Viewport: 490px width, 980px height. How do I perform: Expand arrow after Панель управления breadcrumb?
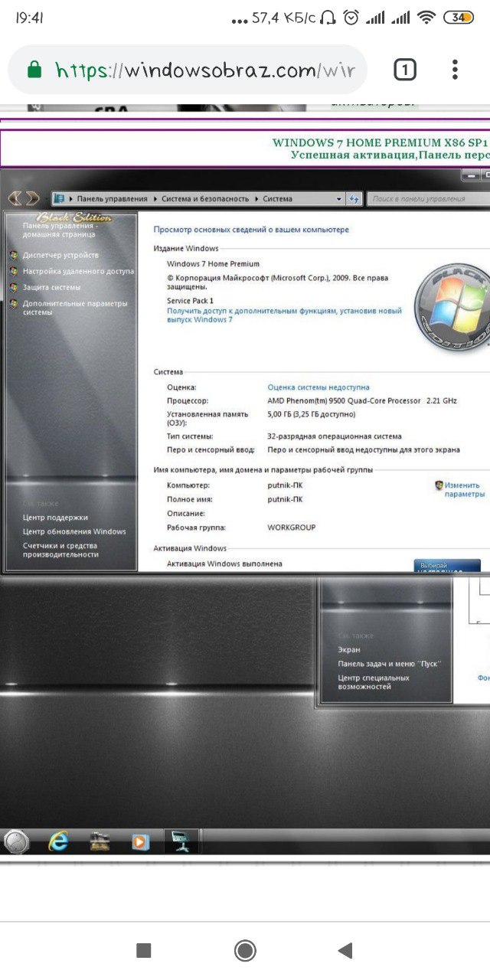click(155, 199)
